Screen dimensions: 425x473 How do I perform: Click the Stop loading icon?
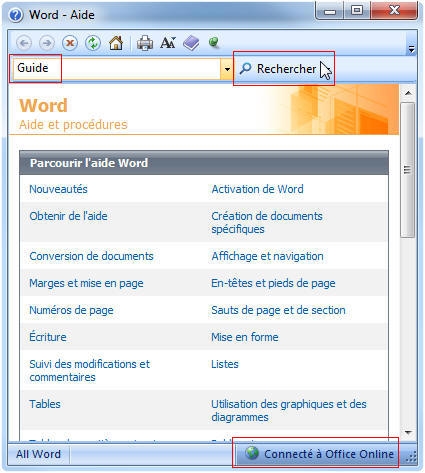(70, 43)
